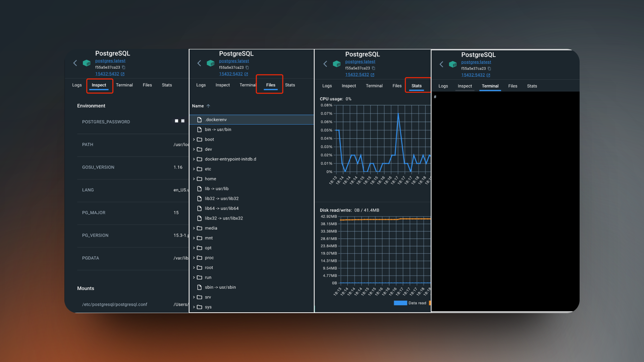Open postgres:latest link in Stats panel
644x362 pixels.
coord(360,62)
